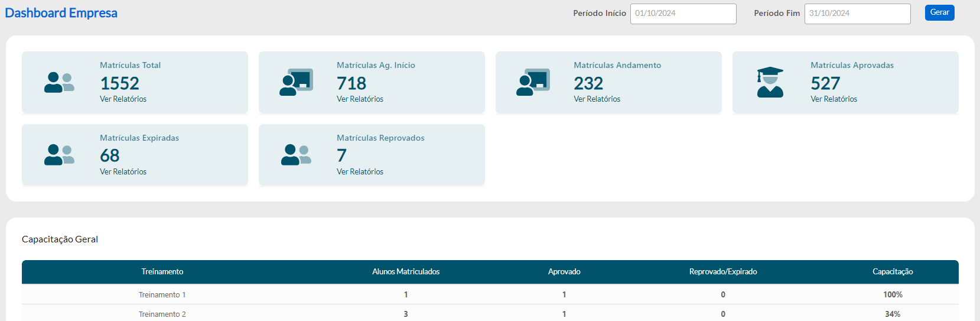
Task: Click the Matrículas Total people icon
Action: [x=59, y=82]
